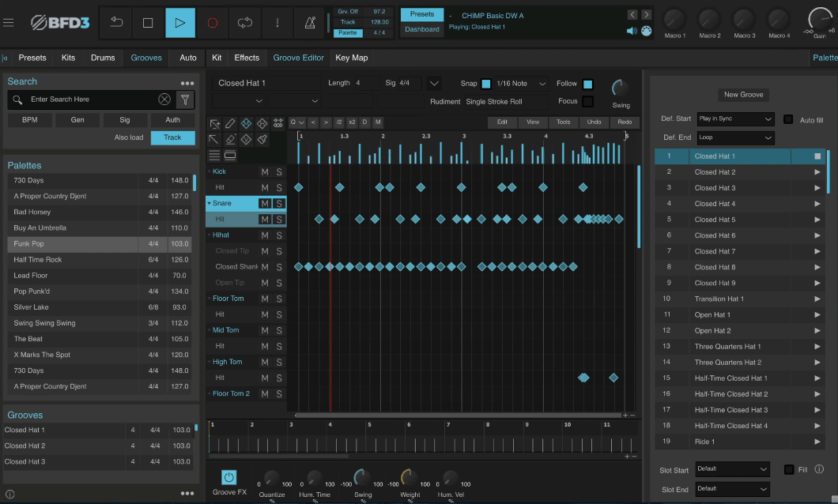Open the Effects tab
Image resolution: width=838 pixels, height=504 pixels.
tap(247, 57)
